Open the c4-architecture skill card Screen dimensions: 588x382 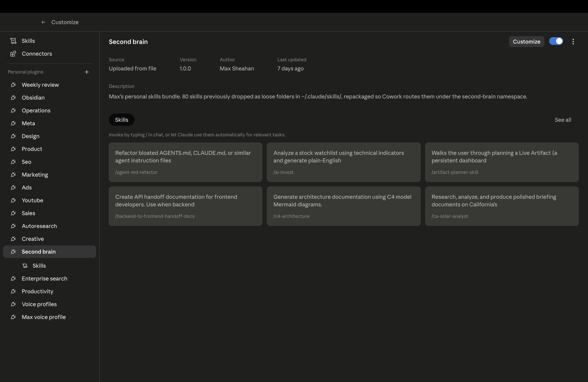coord(344,206)
